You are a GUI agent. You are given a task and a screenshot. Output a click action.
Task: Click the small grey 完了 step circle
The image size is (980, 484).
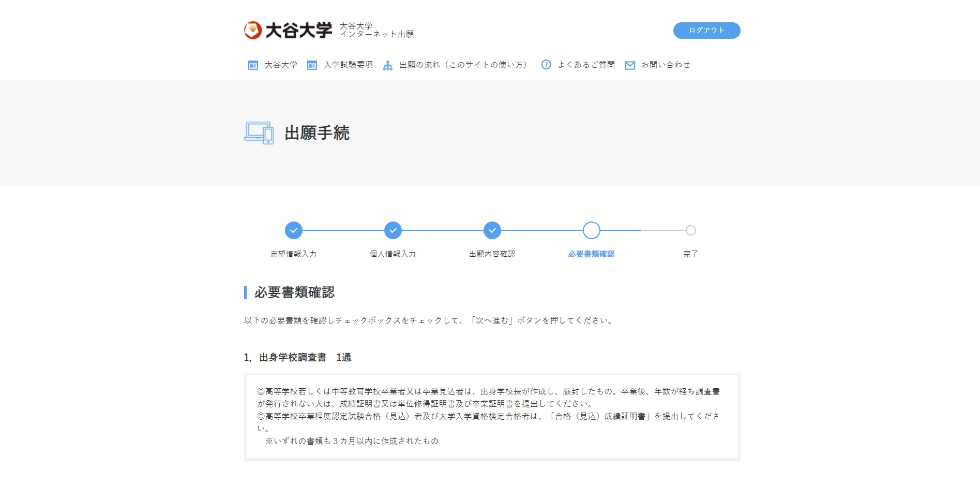pyautogui.click(x=691, y=230)
